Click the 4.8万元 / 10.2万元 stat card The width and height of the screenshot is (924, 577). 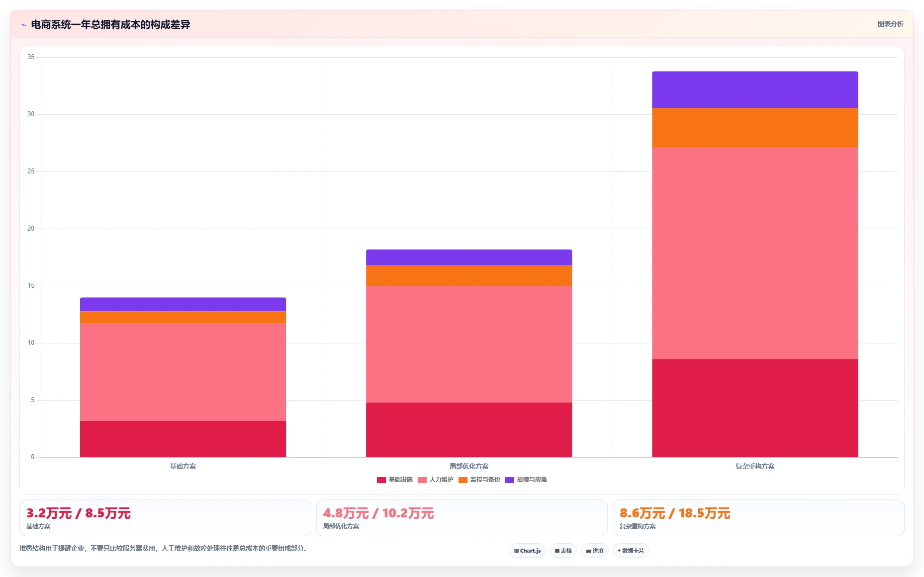pos(462,518)
